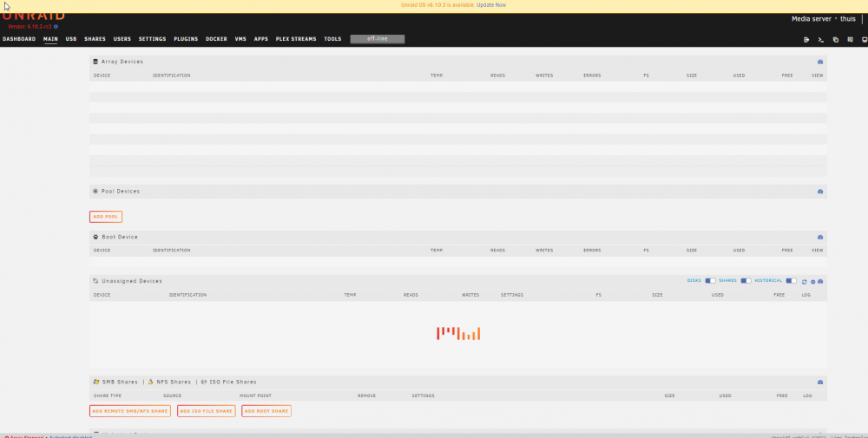Click Unassigned Devices dashboard icon at far right

tap(820, 282)
